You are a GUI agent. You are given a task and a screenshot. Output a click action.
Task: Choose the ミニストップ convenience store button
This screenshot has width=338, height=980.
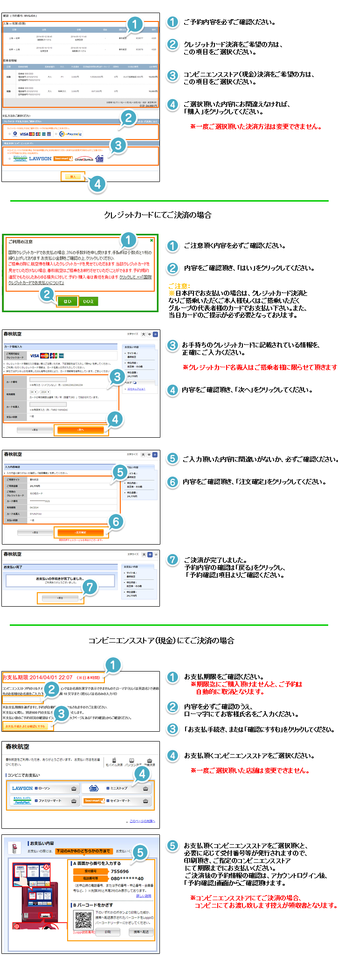[116, 788]
